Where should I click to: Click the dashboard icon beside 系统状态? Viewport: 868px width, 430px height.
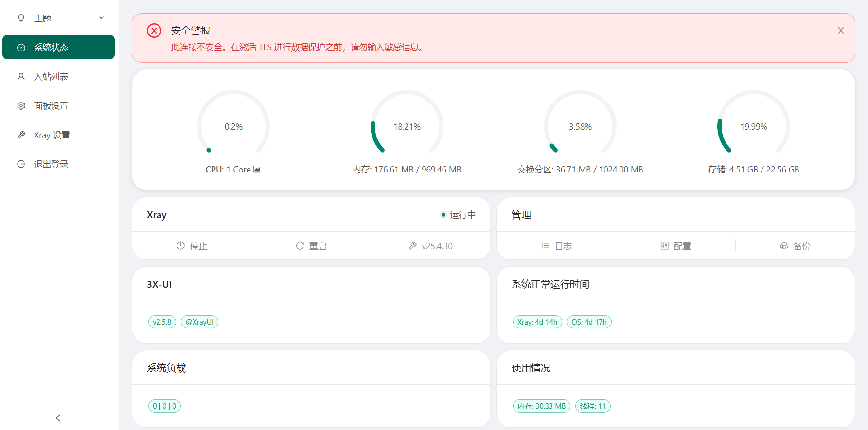tap(21, 47)
